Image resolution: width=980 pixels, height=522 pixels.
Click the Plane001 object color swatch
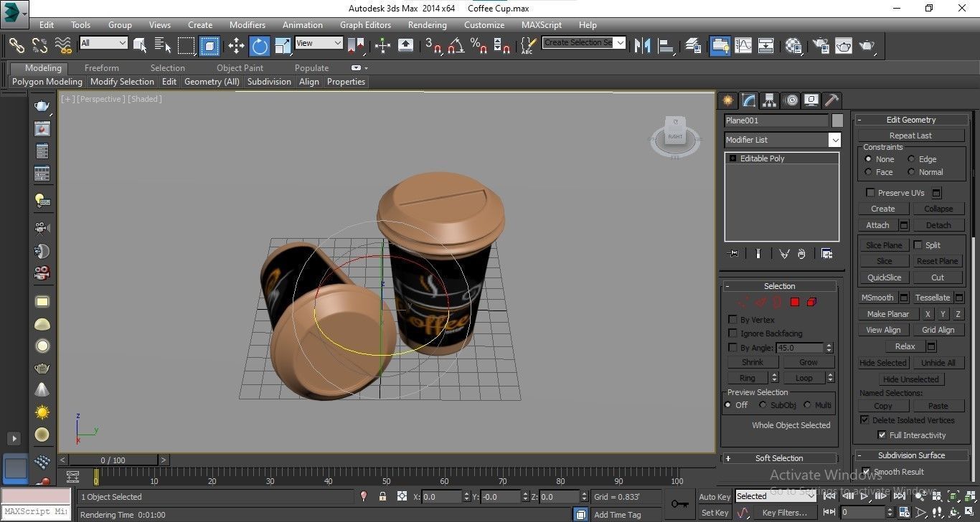(x=837, y=120)
